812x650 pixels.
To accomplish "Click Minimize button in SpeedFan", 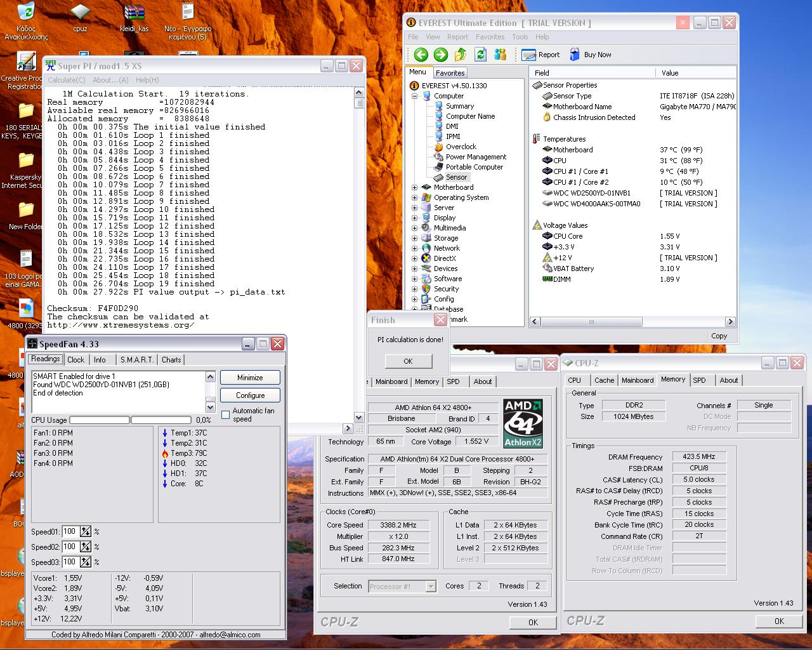I will (x=250, y=378).
